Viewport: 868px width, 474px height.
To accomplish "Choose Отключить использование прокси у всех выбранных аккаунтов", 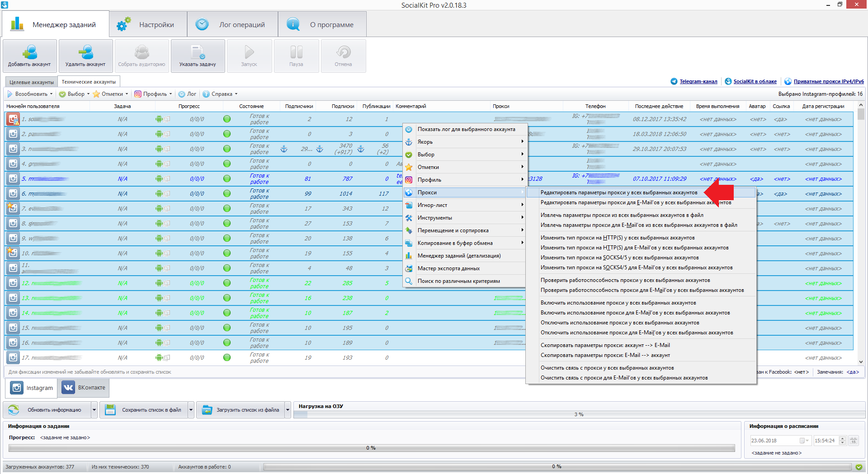I will pyautogui.click(x=641, y=323).
